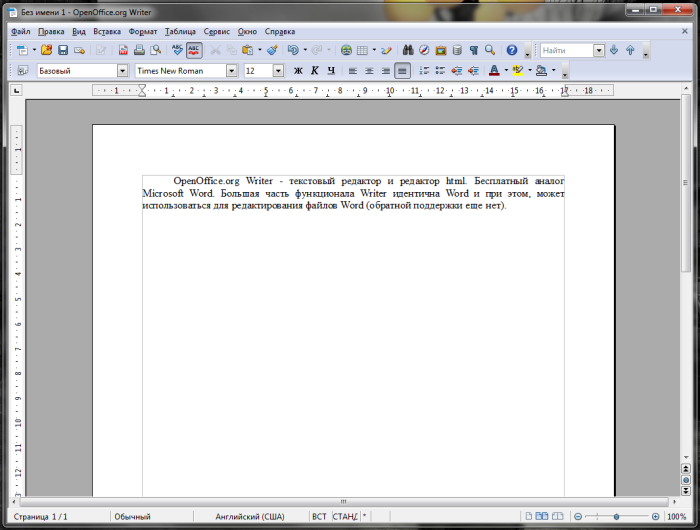This screenshot has width=700, height=530.
Task: Undo the last action icon
Action: pos(293,50)
